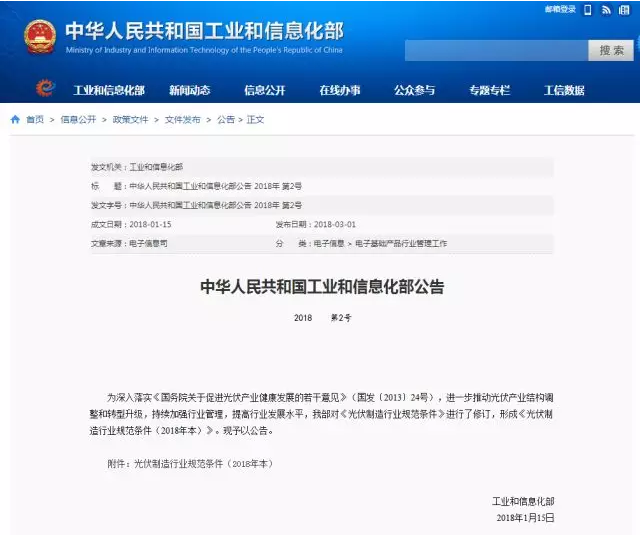Open attachment 光伏制造行业规范条件（2018年本）

203,464
